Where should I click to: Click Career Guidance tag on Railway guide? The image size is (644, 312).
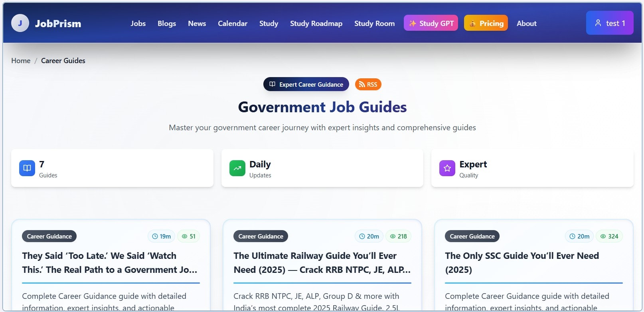pyautogui.click(x=261, y=236)
